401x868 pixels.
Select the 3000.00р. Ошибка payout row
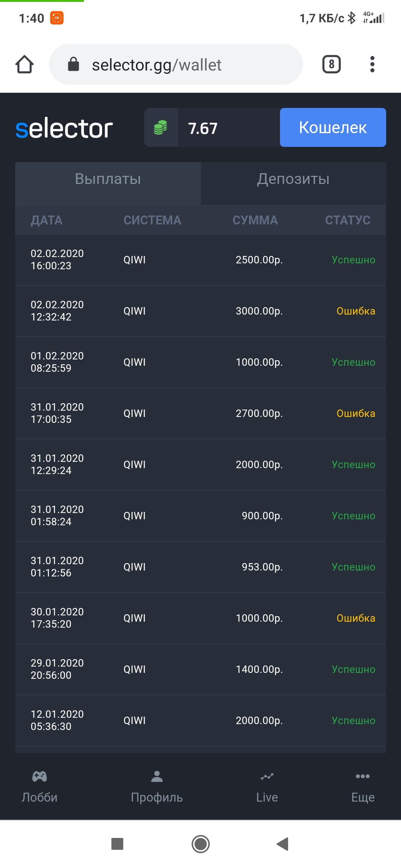click(x=200, y=311)
